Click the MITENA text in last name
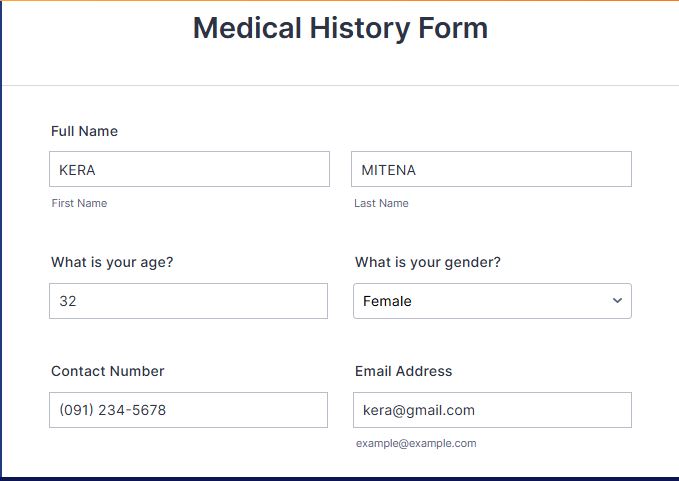 pos(388,170)
